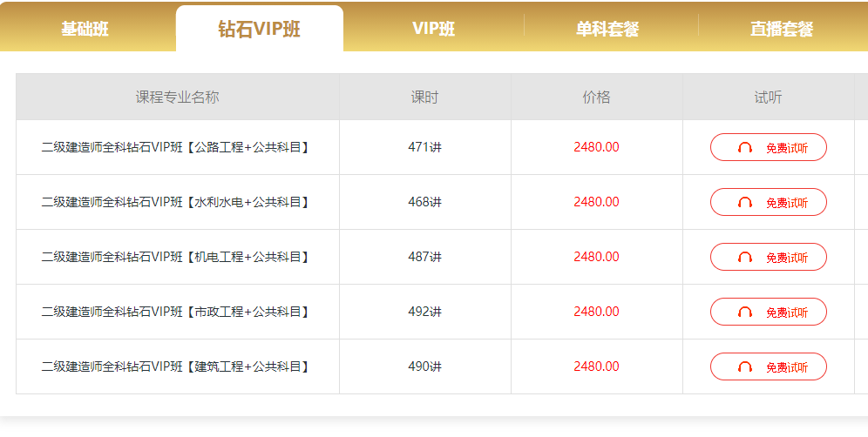868x437 pixels.
Task: Click headphone icon in 水利水电 row
Action: point(745,203)
